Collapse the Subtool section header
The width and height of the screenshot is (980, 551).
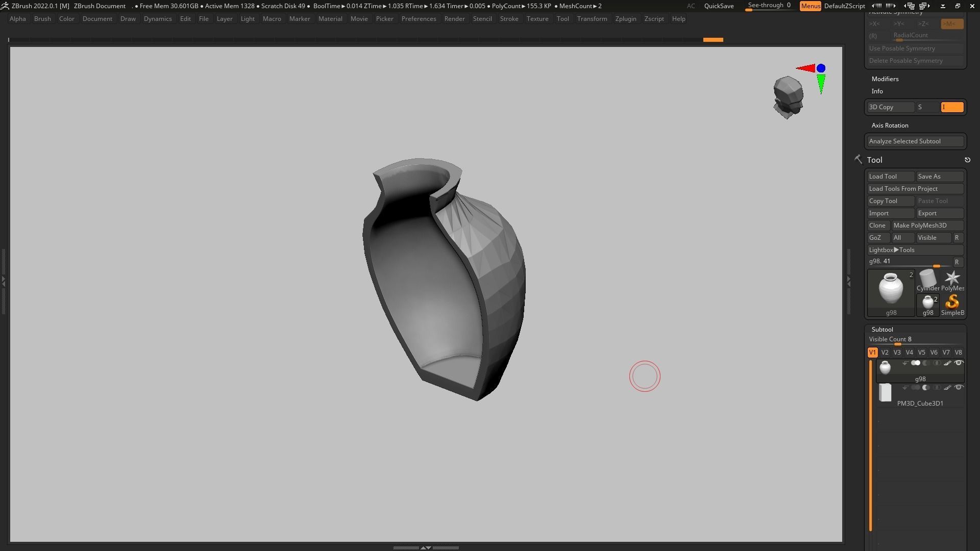(x=882, y=330)
